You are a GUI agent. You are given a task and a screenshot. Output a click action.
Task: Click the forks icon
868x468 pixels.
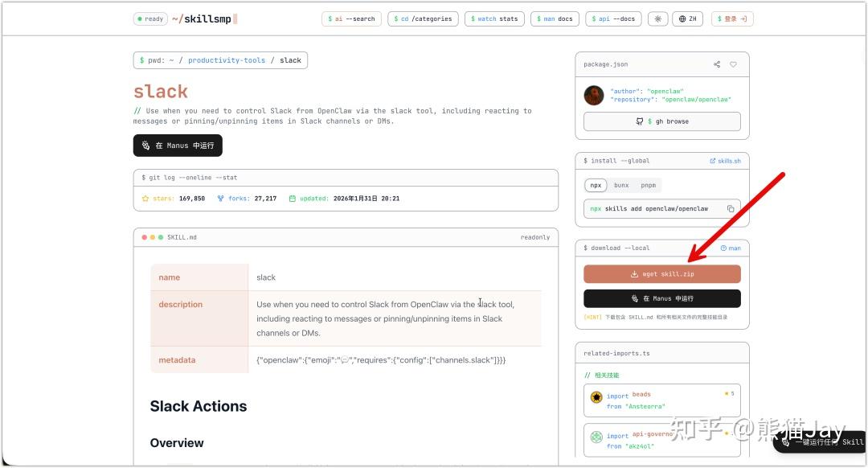(220, 199)
